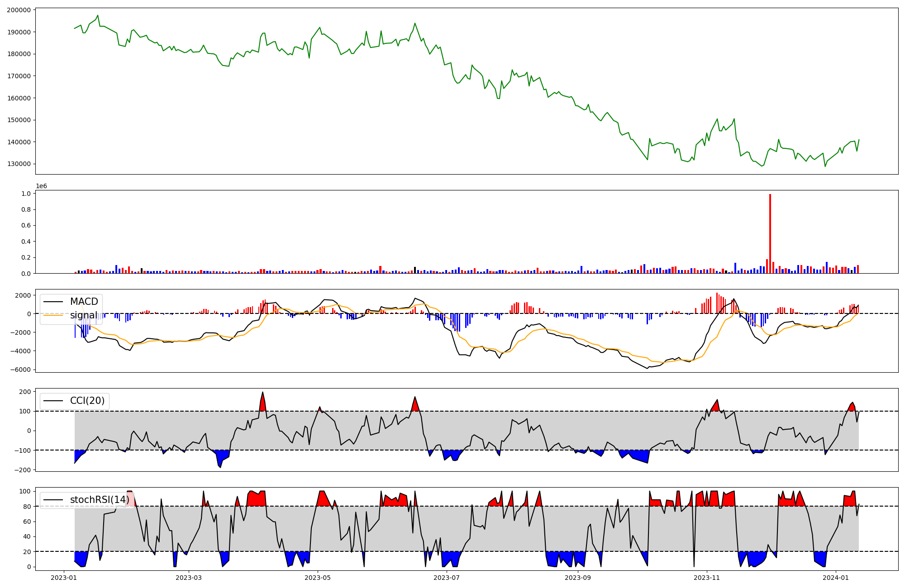Image resolution: width=905 pixels, height=588 pixels.
Task: Click the CCI(20) legend entry
Action: click(x=87, y=401)
